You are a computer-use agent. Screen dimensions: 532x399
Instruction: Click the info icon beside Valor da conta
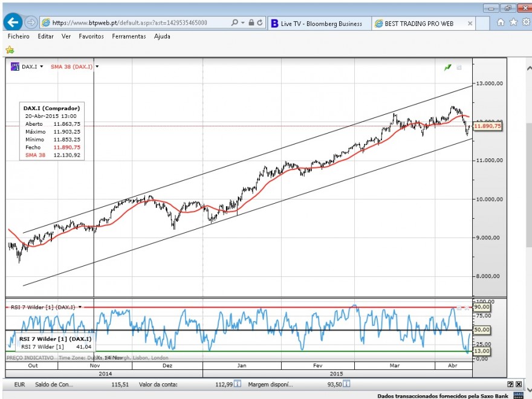pos(238,384)
